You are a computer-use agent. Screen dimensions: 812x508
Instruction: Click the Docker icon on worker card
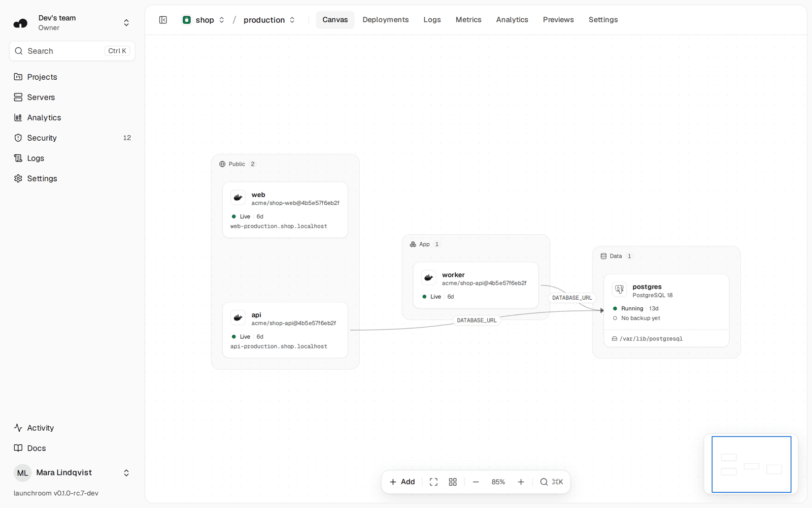pyautogui.click(x=428, y=278)
